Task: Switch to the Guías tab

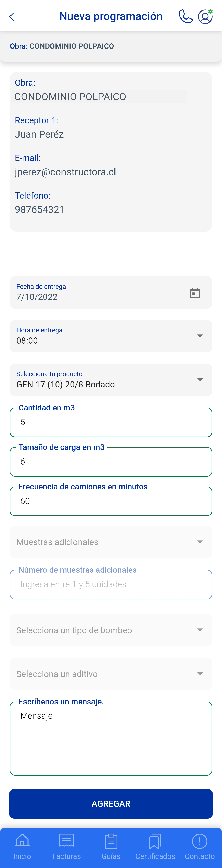Action: pos(111,846)
